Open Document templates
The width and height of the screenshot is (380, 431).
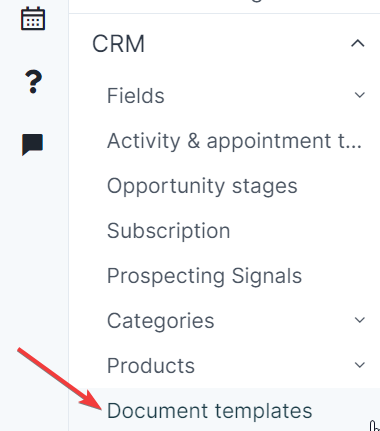tap(209, 410)
